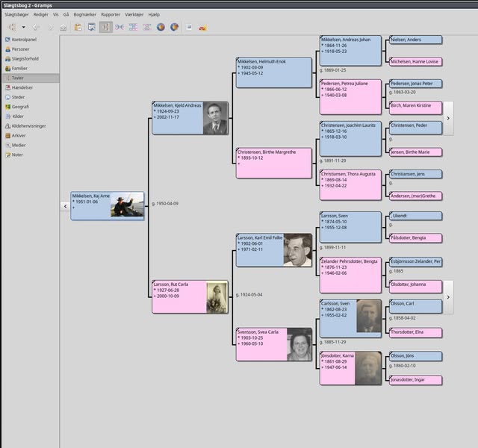Click the Michelsen, Hanne Lovise box
This screenshot has width=478, height=448.
(416, 62)
